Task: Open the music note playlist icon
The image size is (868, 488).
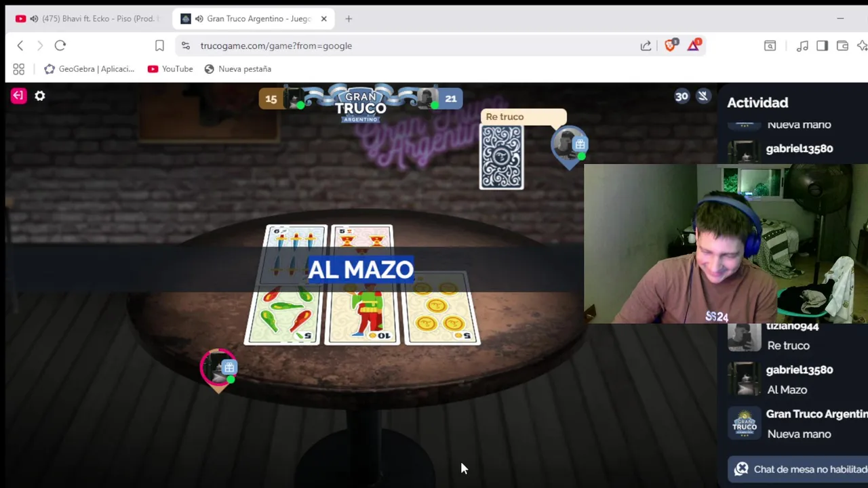Action: pyautogui.click(x=802, y=45)
